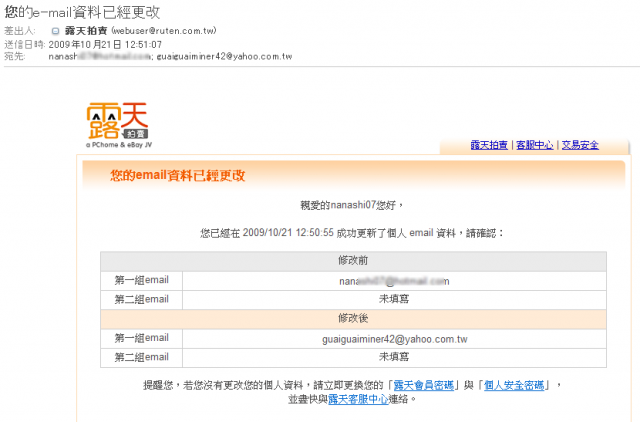Click 第二組email label under 修改前

[x=141, y=300]
